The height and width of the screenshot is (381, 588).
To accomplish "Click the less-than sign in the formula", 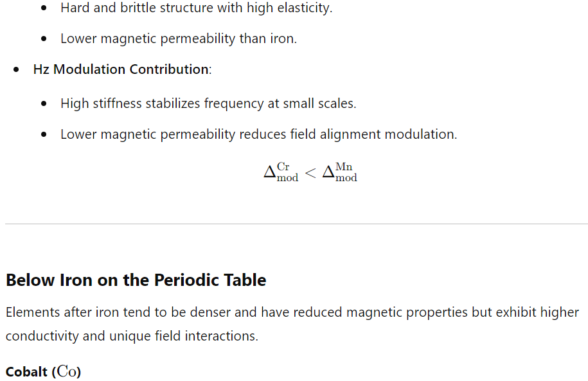I will [x=310, y=173].
